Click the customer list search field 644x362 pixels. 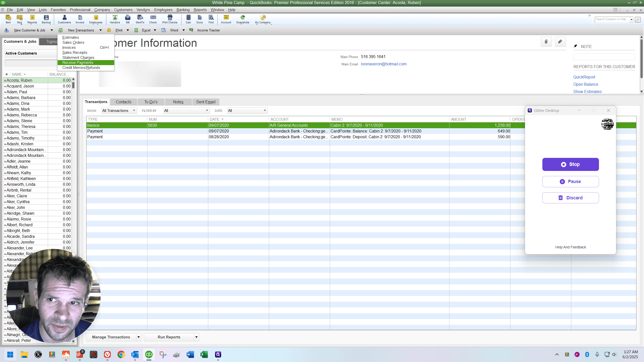tap(31, 63)
